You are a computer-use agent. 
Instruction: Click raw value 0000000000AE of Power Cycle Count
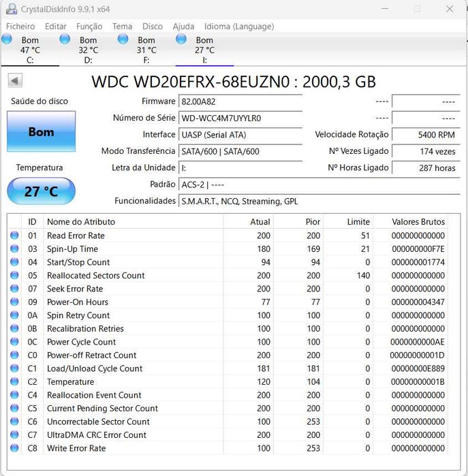pyautogui.click(x=418, y=342)
